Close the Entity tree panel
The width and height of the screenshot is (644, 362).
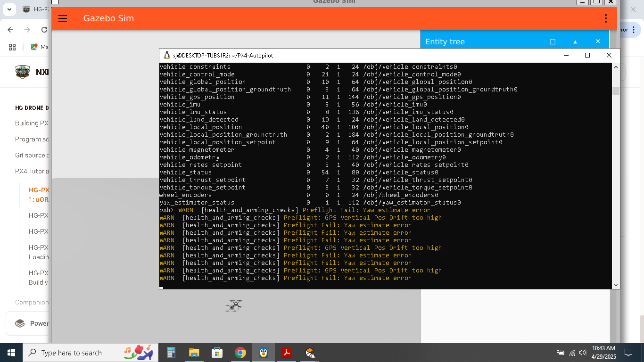[x=598, y=41]
